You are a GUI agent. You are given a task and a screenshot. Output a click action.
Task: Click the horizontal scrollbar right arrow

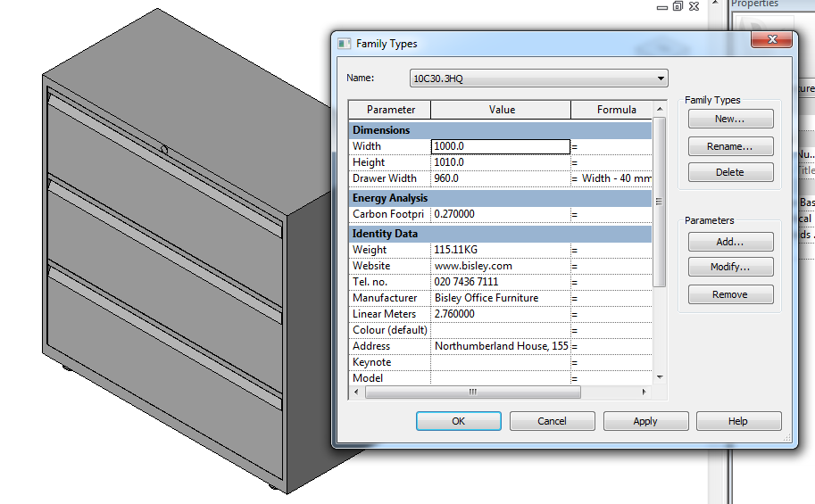click(645, 392)
